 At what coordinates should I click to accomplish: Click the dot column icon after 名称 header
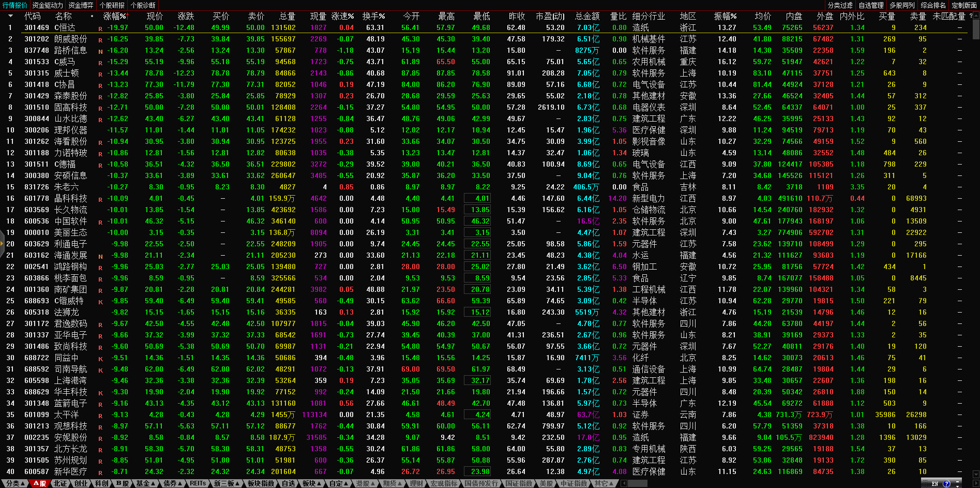pyautogui.click(x=92, y=17)
